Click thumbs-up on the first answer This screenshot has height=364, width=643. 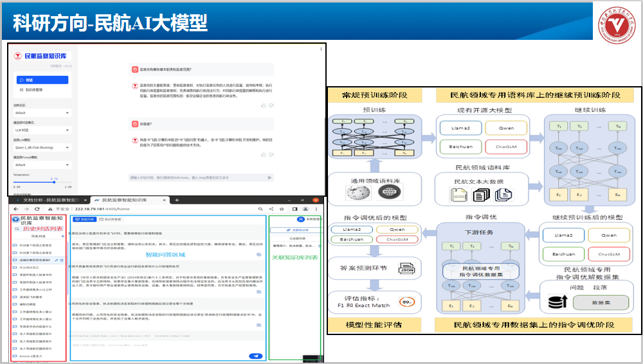tap(263, 105)
